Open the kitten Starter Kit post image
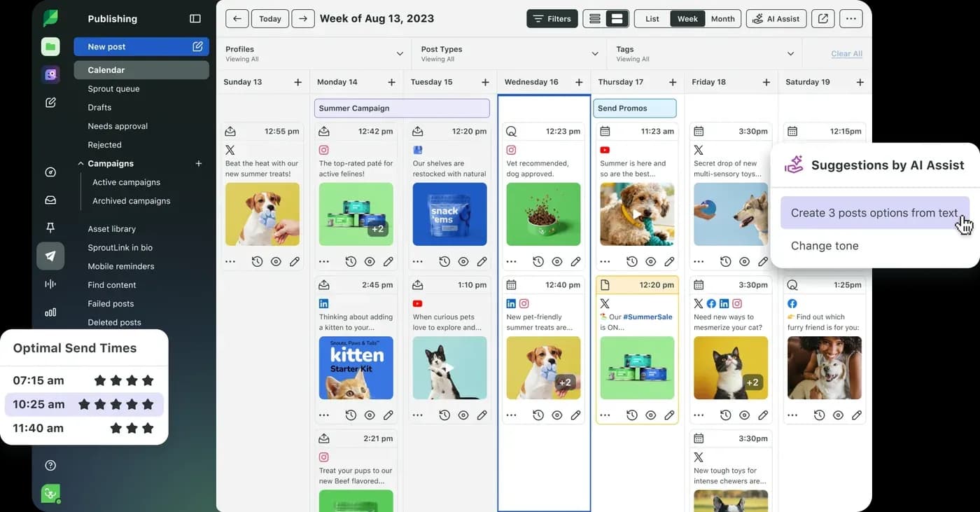 [x=356, y=368]
